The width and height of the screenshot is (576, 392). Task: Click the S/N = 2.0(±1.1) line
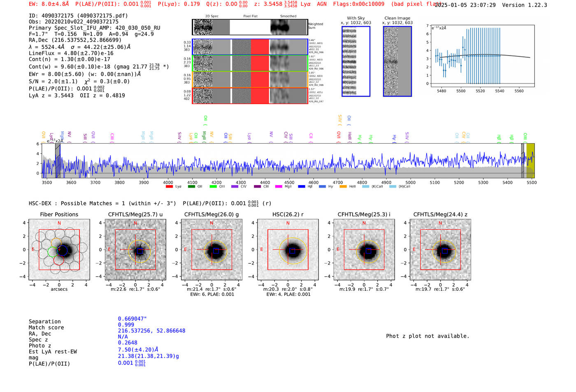[x=79, y=81]
